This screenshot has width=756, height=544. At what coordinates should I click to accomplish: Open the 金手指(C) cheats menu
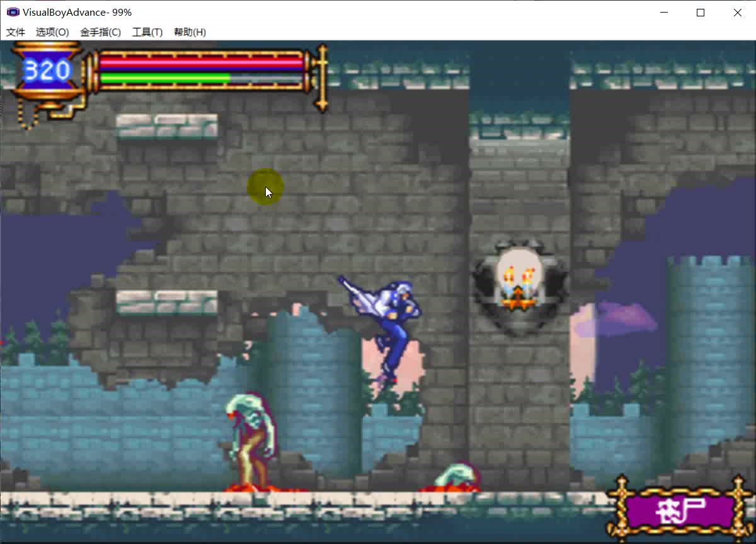point(101,32)
